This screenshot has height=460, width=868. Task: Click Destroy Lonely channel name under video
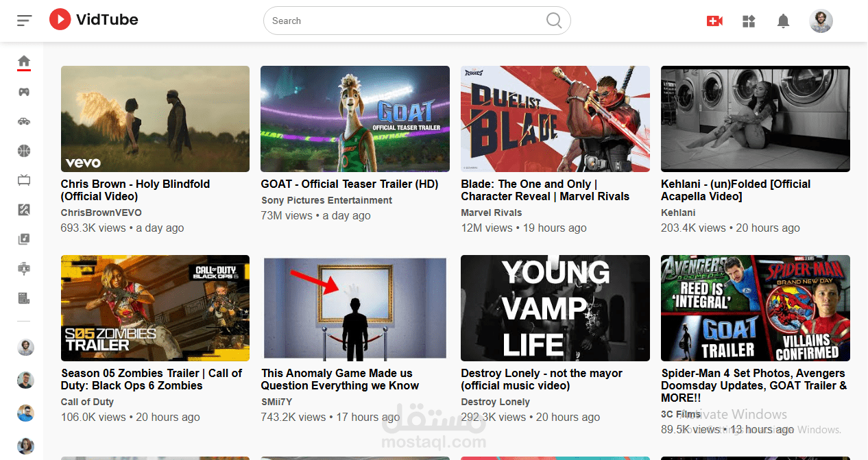click(496, 402)
